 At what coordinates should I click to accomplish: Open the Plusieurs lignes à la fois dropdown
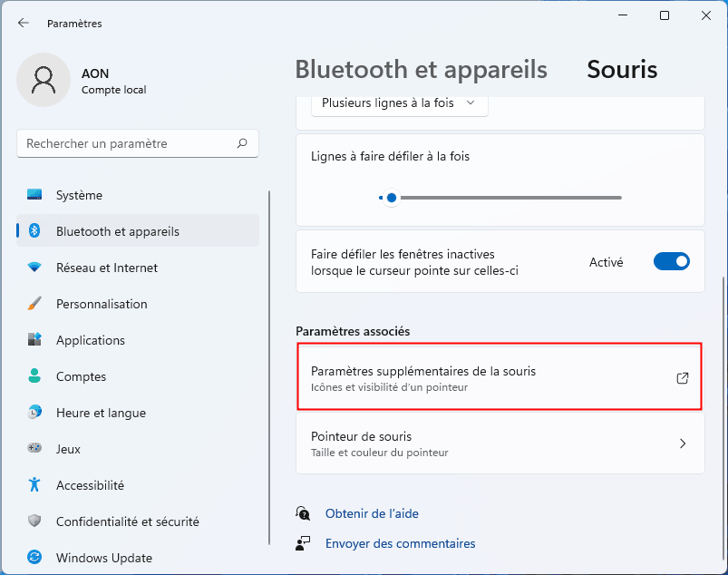click(399, 103)
